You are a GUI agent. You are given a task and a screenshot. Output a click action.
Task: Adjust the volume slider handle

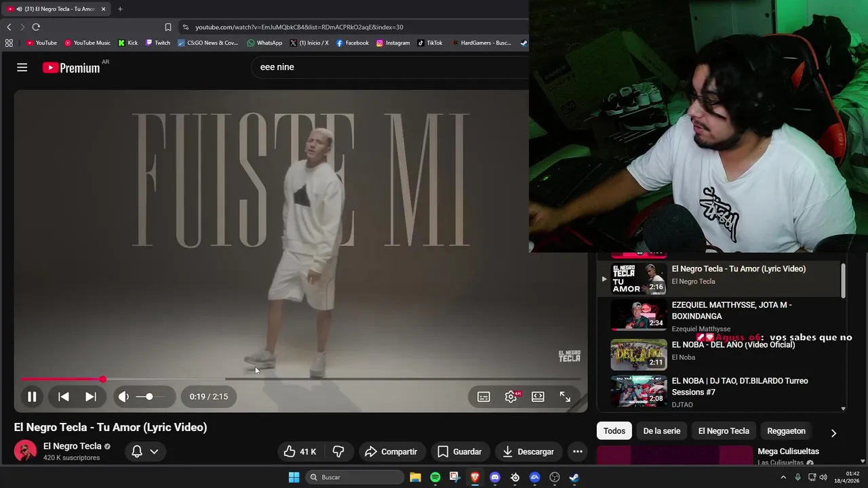149,396
